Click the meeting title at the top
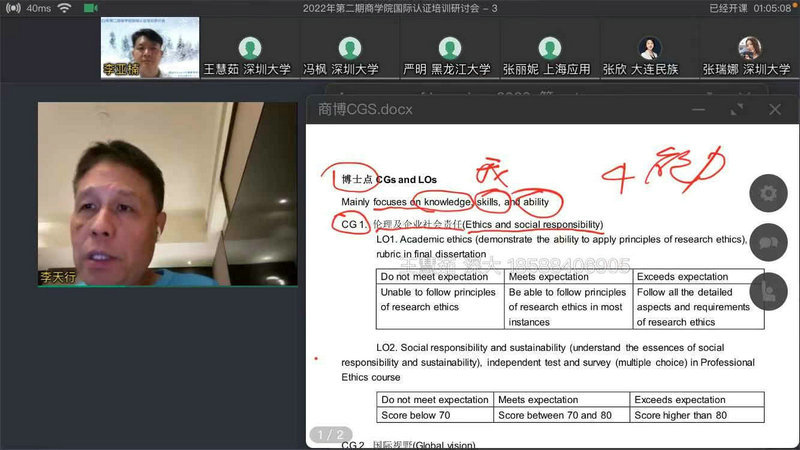Image resolution: width=800 pixels, height=450 pixels. [398, 8]
